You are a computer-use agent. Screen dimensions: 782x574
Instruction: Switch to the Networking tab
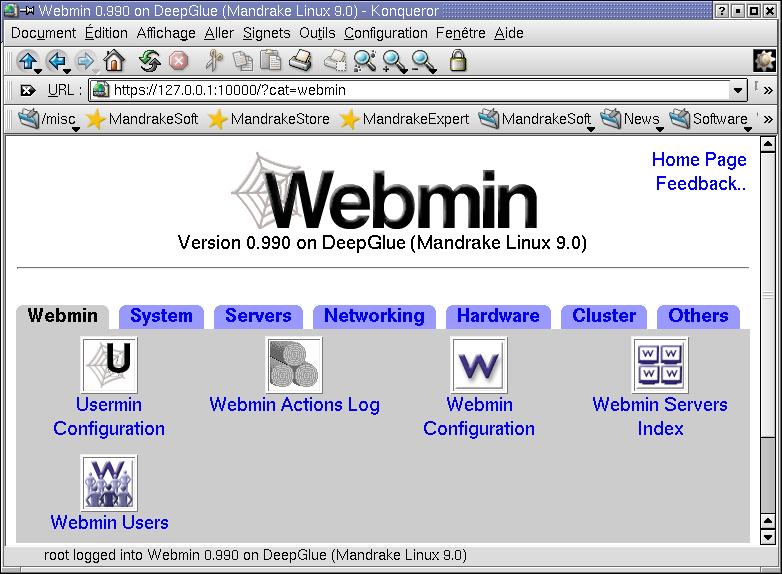(x=374, y=316)
